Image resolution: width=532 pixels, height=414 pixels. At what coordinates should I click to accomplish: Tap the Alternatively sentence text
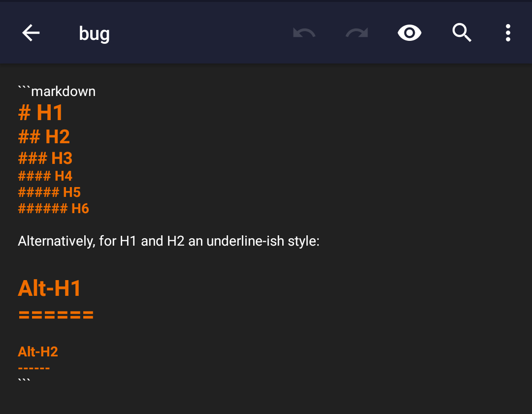(x=168, y=241)
